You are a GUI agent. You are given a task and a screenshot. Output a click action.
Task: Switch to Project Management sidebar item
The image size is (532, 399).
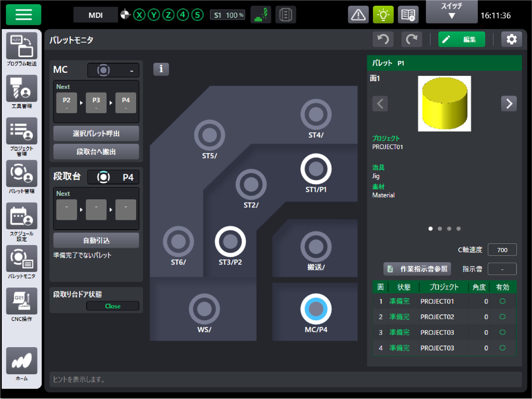click(22, 131)
